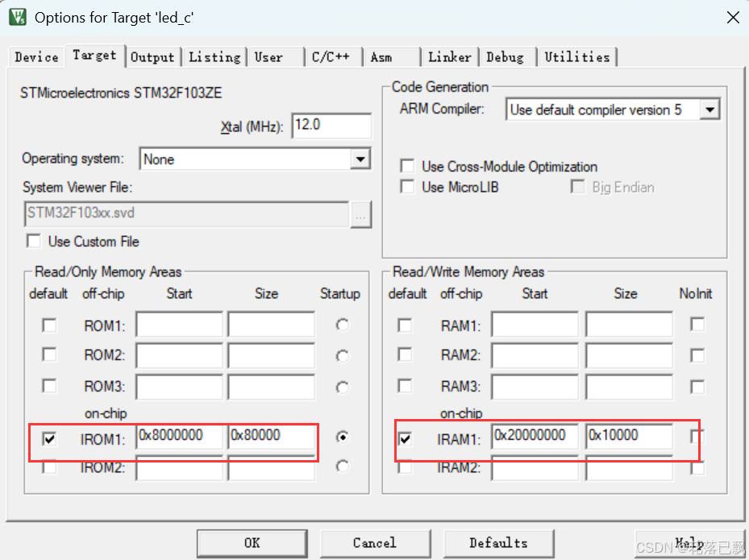Enable NoInit for RAM2
Screen dimensions: 749x560
[x=697, y=355]
